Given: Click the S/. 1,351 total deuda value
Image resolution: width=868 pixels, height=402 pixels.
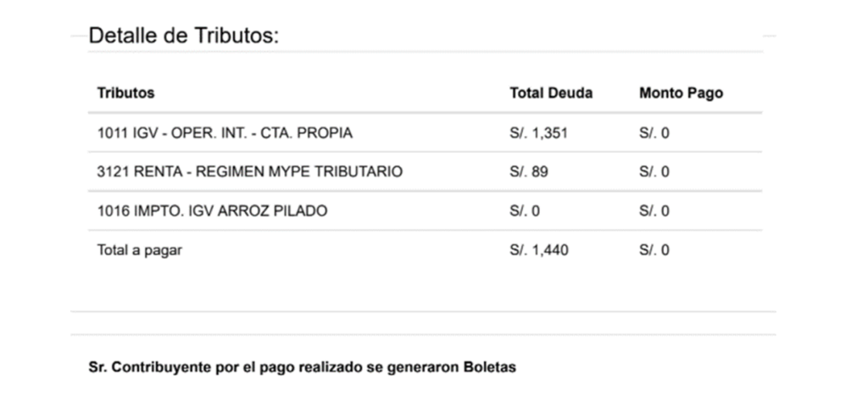Looking at the screenshot, I should click(x=538, y=133).
